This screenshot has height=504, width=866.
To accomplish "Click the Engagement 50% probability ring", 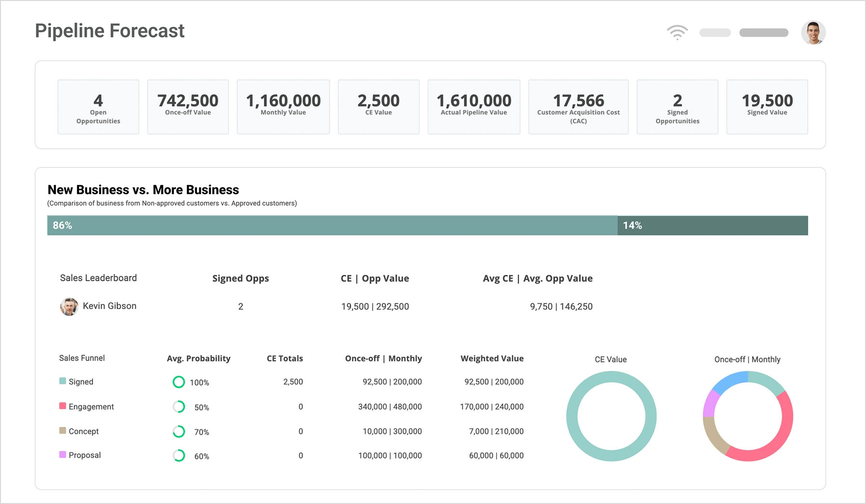I will click(x=179, y=407).
